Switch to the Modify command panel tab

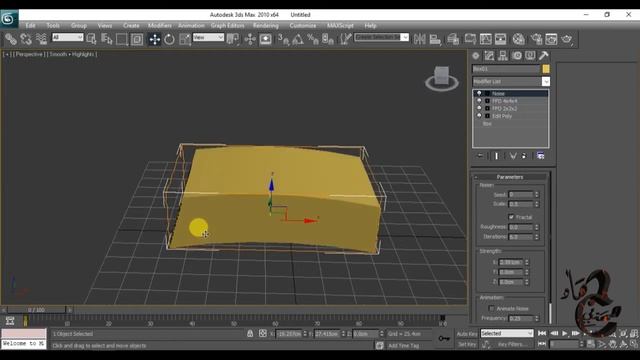coord(489,56)
